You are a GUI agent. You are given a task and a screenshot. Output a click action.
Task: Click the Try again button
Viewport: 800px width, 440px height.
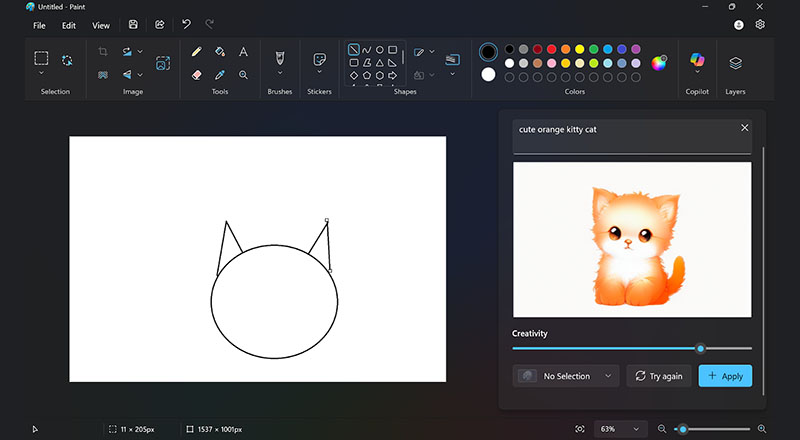tap(658, 376)
